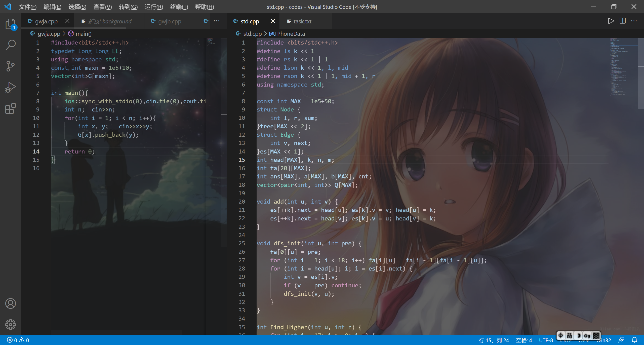
Task: Open the Run and Debug view
Action: coord(11,87)
